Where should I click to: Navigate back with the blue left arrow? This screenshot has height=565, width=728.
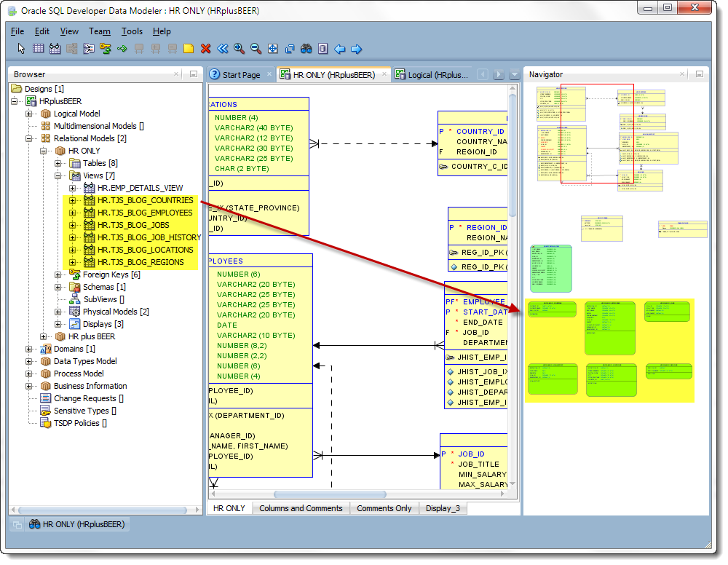coord(341,49)
